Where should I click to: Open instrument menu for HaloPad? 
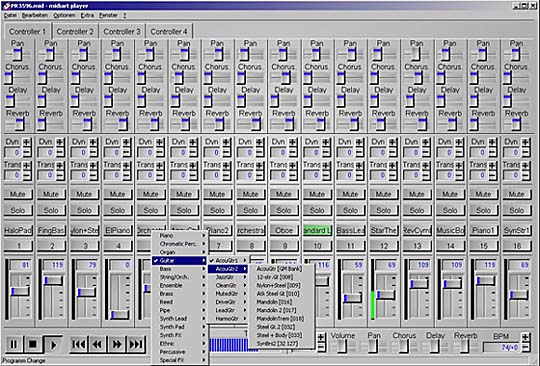click(18, 230)
